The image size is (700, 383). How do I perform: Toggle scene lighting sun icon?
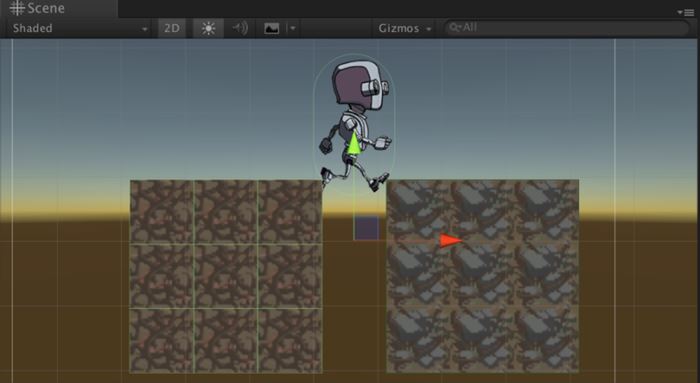(x=208, y=28)
